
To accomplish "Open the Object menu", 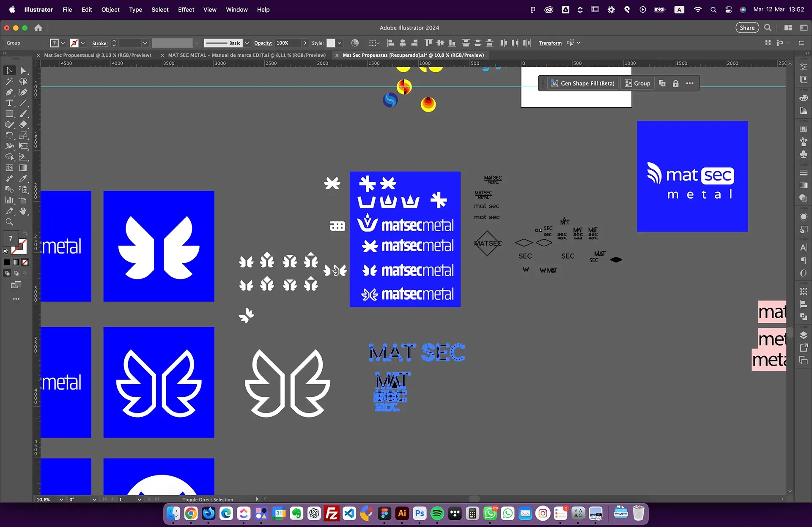I will pyautogui.click(x=110, y=9).
